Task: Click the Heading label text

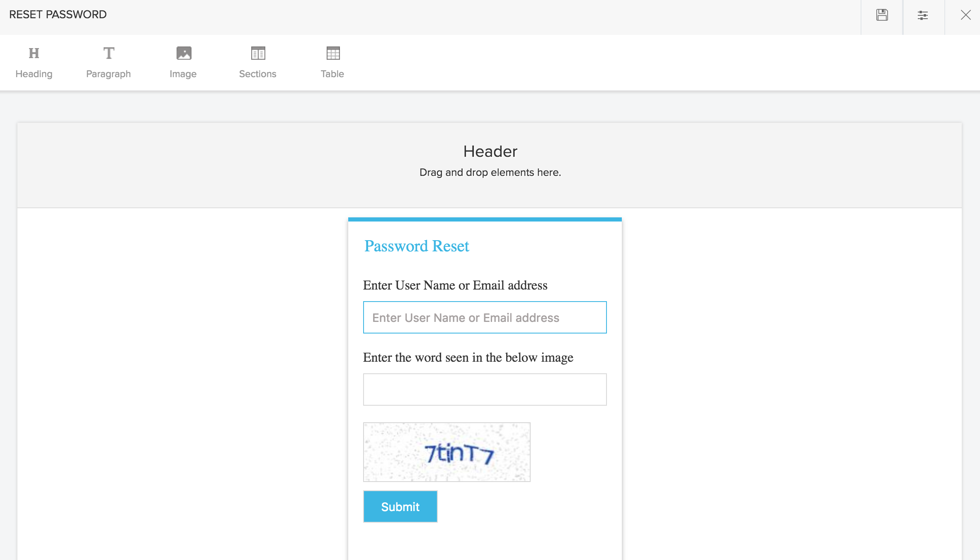Action: pos(34,74)
